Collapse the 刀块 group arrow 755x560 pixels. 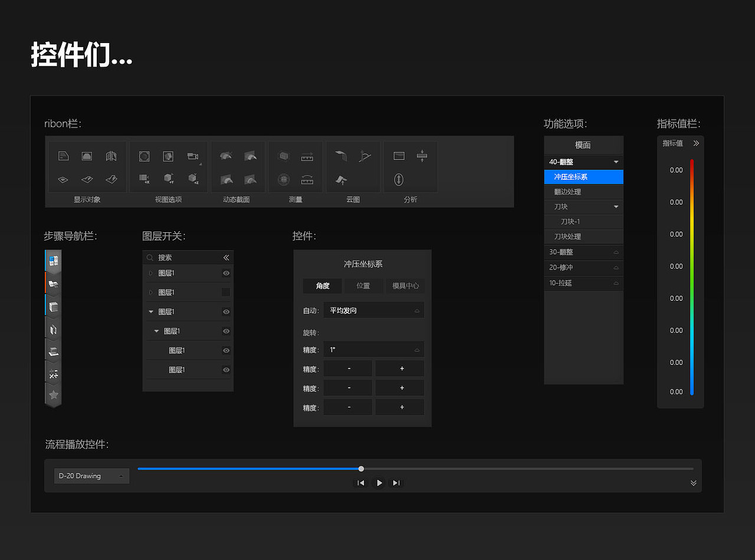tap(616, 207)
